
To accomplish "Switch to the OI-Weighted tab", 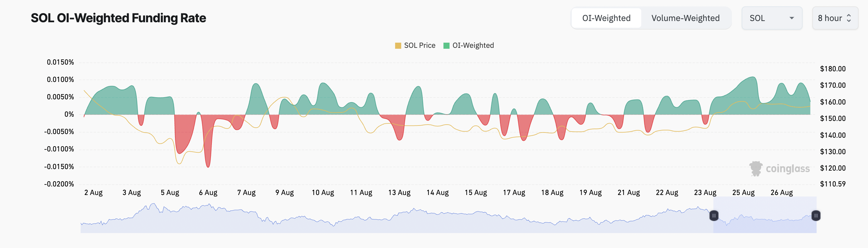I will [x=606, y=18].
